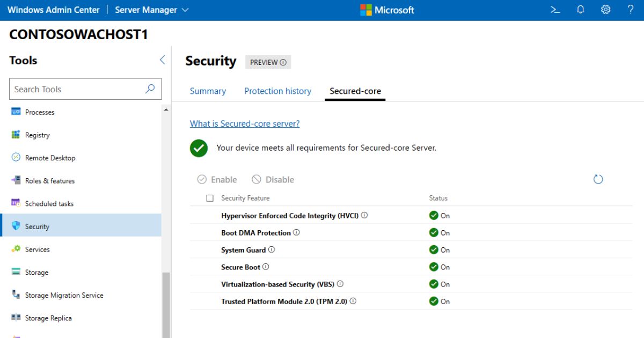644x338 pixels.
Task: Open 'What is Secured-core server?' link
Action: click(245, 123)
